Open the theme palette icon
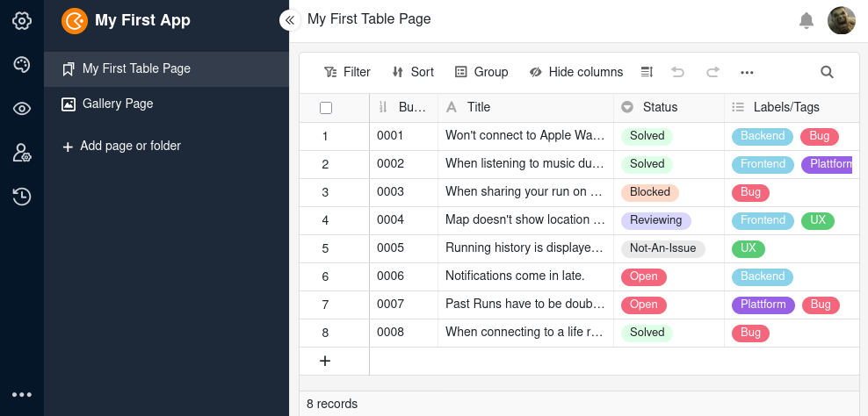 (22, 65)
